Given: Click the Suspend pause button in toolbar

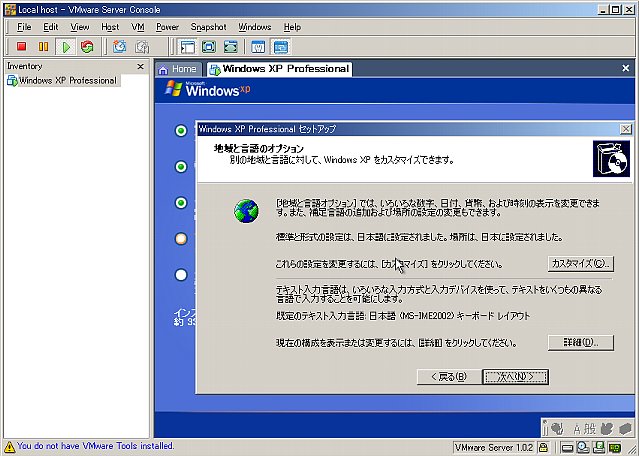Looking at the screenshot, I should point(43,46).
